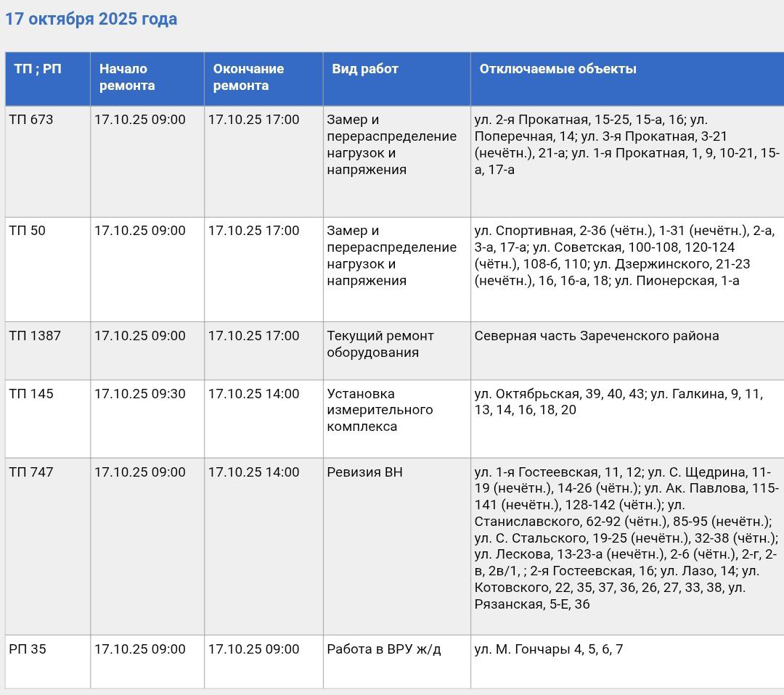Click the ТП 145 cell
The width and height of the screenshot is (784, 695).
pos(31,395)
